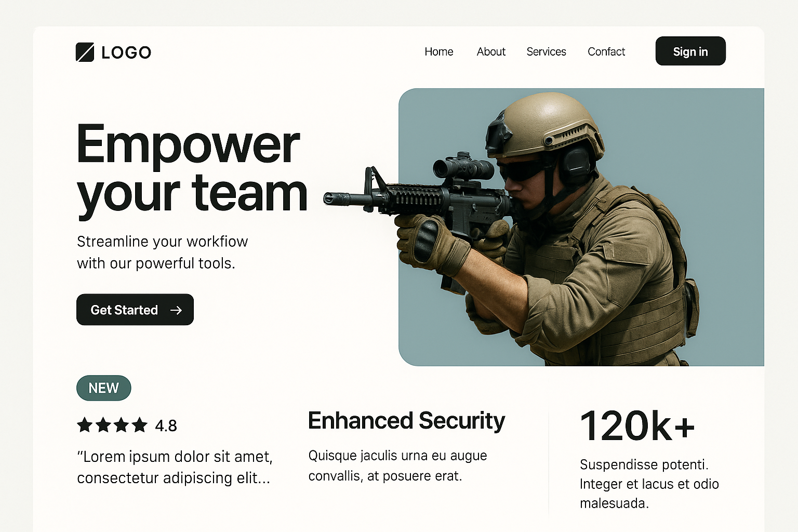
Task: Click the LOGO wordmark text
Action: pyautogui.click(x=126, y=52)
